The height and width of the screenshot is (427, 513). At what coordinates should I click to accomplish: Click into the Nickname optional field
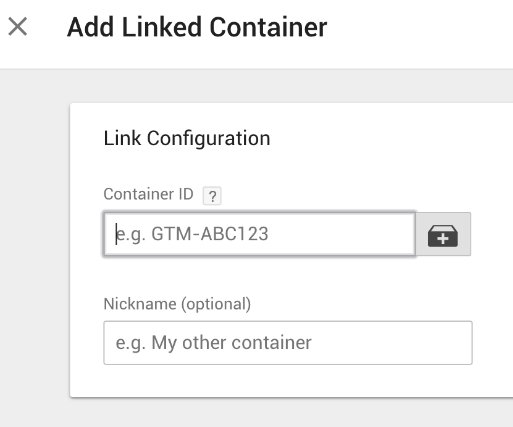pyautogui.click(x=288, y=343)
